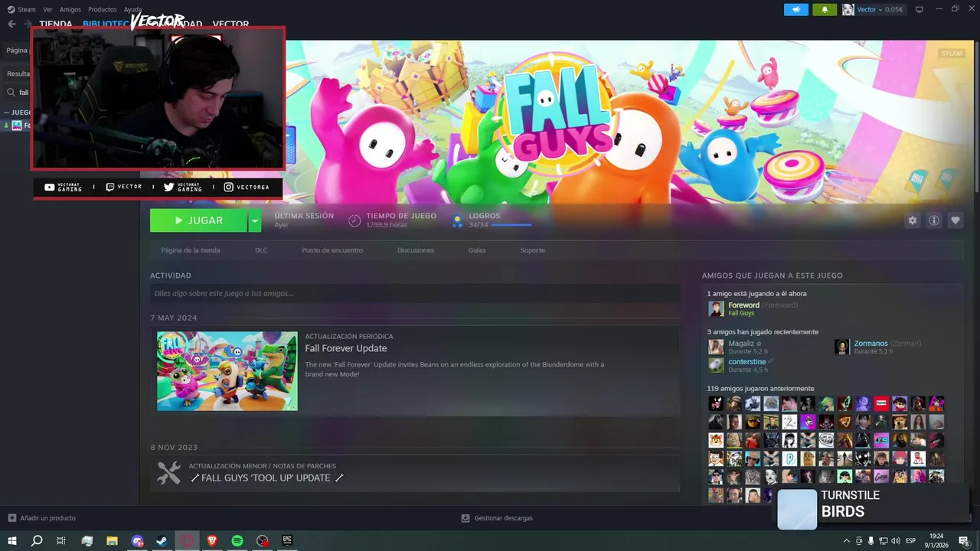The height and width of the screenshot is (551, 980).
Task: Open Epic Games Launcher taskbar icon
Action: (x=287, y=541)
